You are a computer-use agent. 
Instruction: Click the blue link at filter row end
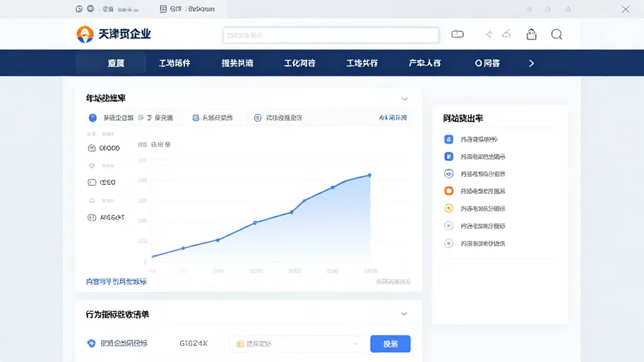pos(393,117)
